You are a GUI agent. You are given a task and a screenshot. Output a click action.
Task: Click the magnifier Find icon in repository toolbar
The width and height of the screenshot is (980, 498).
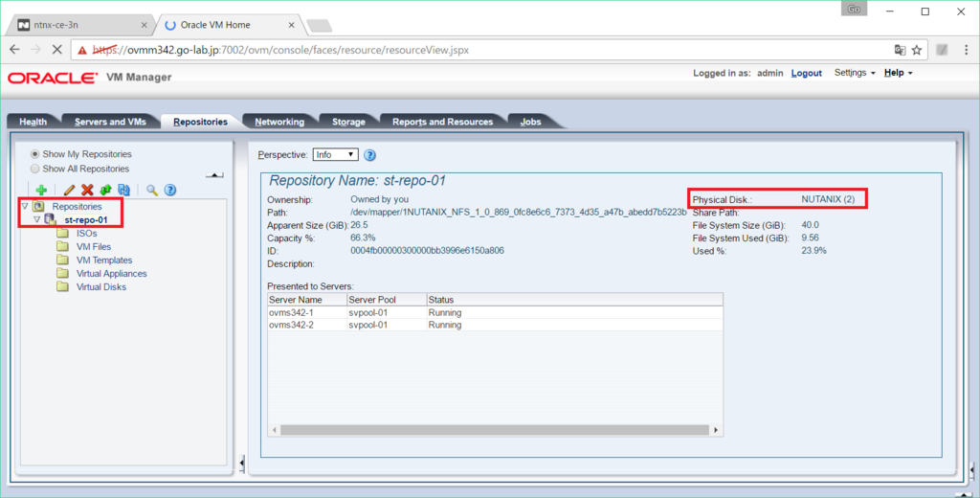point(152,191)
